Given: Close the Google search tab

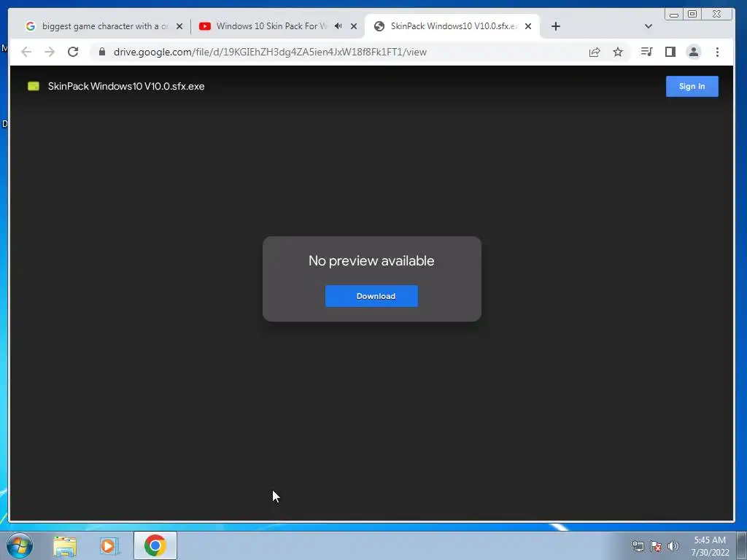Looking at the screenshot, I should pyautogui.click(x=179, y=26).
